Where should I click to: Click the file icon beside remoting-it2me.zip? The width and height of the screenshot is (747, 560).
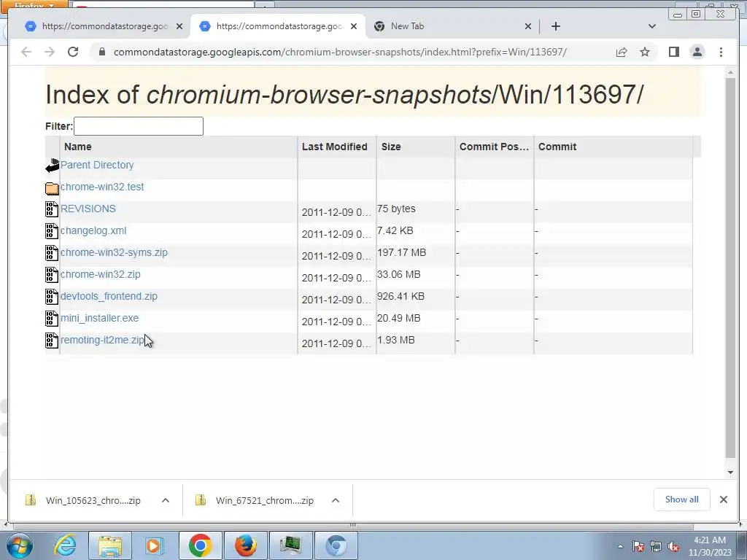52,341
